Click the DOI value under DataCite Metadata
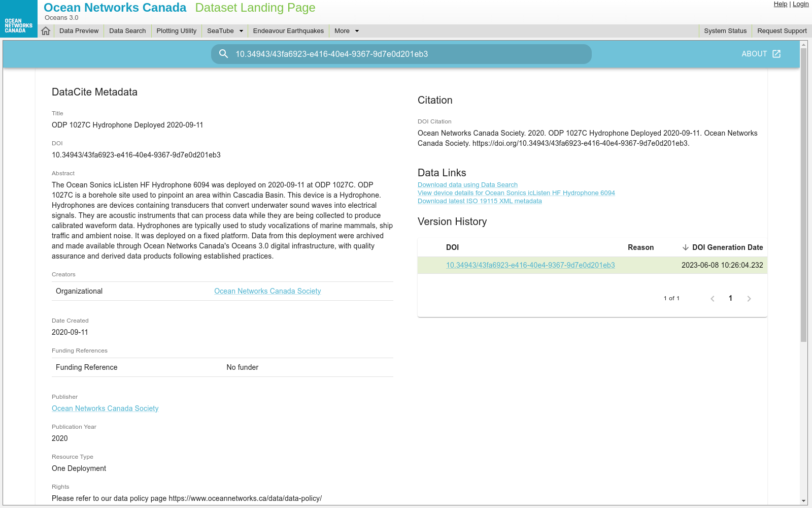Viewport: 812px width, 508px height. [x=136, y=155]
